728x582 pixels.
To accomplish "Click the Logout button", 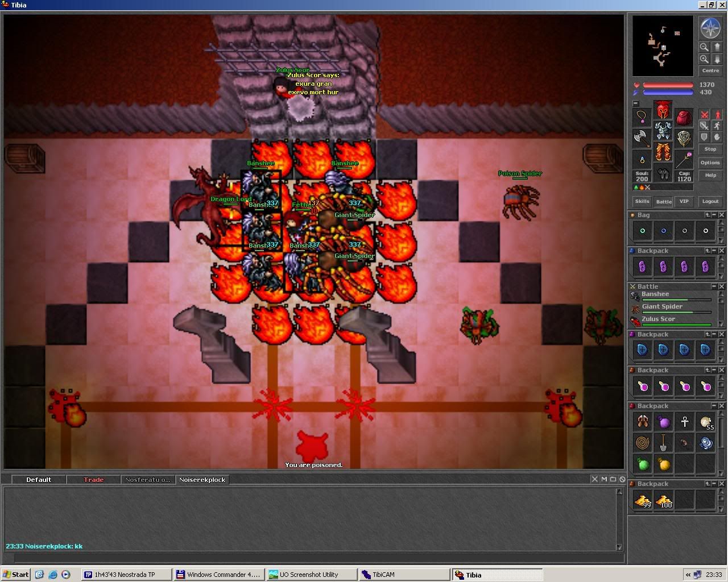I will point(710,201).
